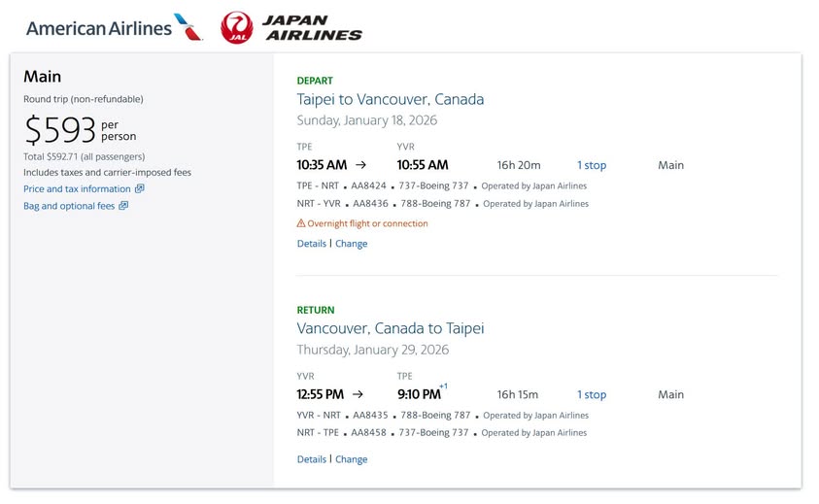819x504 pixels.
Task: Click the $593 per person price
Action: [61, 131]
